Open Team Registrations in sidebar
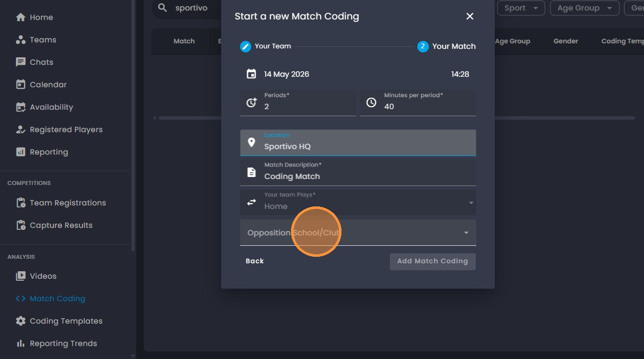This screenshot has width=644, height=359. (x=61, y=202)
